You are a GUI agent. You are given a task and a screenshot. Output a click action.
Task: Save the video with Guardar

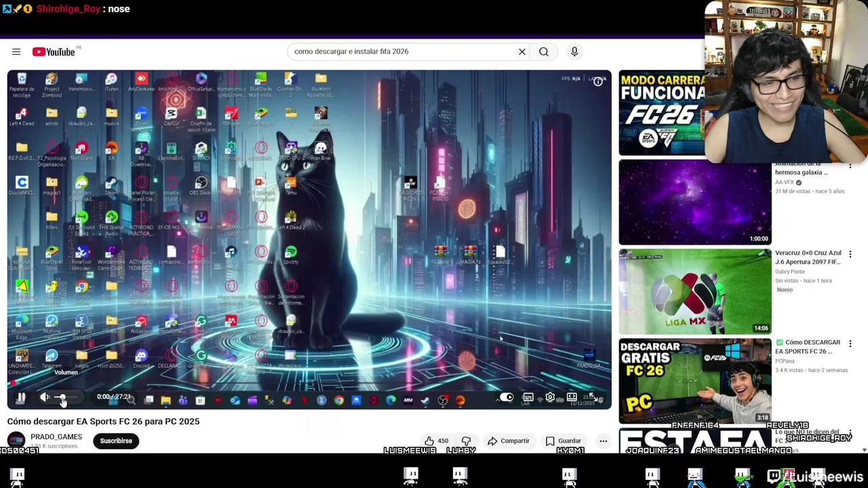pyautogui.click(x=564, y=441)
